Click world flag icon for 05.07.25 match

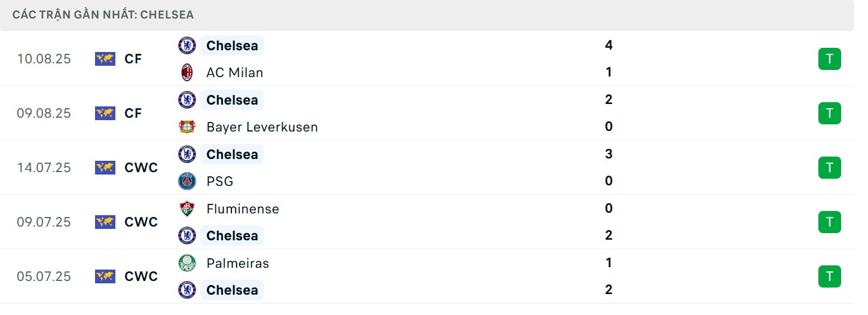[x=105, y=276]
